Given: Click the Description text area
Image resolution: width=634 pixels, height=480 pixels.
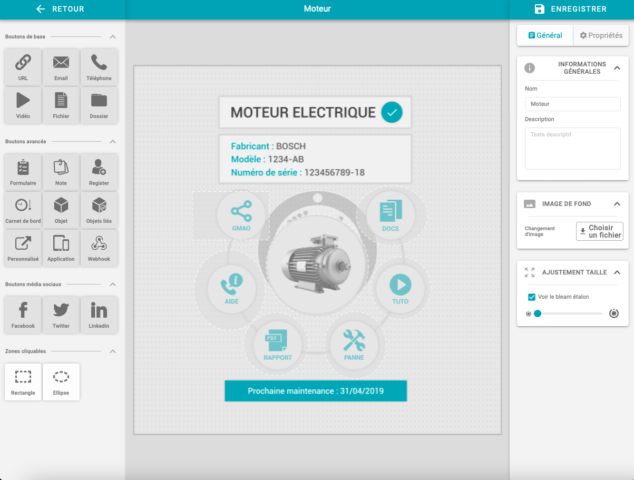Looking at the screenshot, I should pyautogui.click(x=573, y=148).
